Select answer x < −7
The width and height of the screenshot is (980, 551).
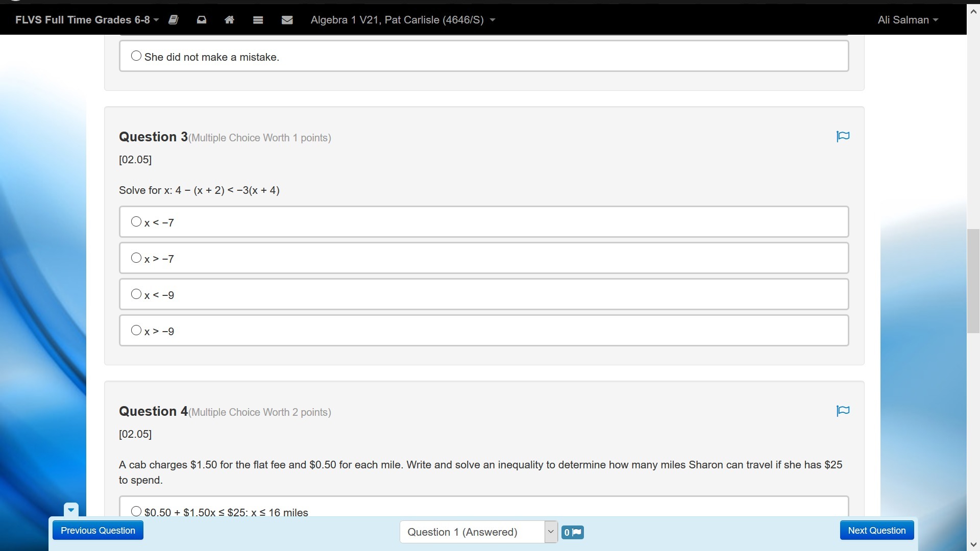(136, 221)
